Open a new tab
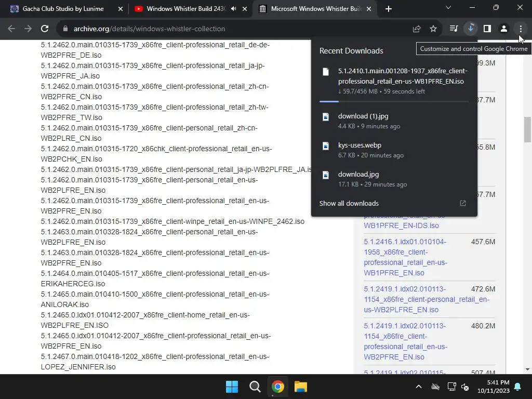Image resolution: width=532 pixels, height=399 pixels. (x=389, y=9)
